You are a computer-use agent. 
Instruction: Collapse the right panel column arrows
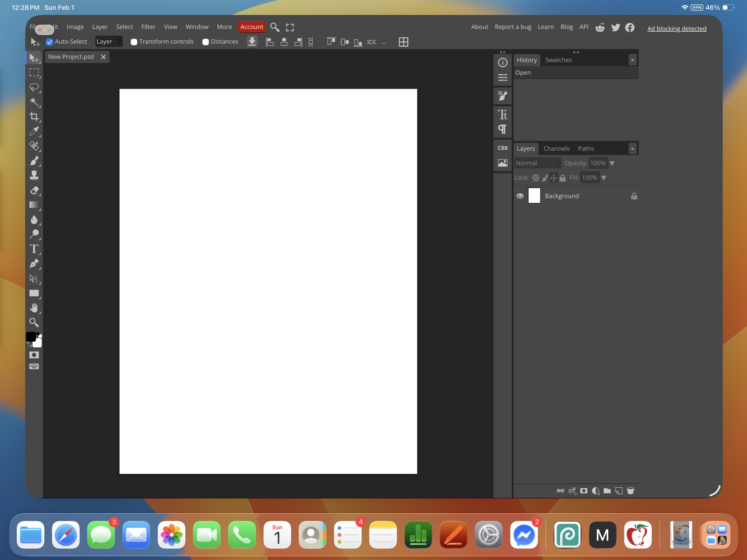(576, 52)
